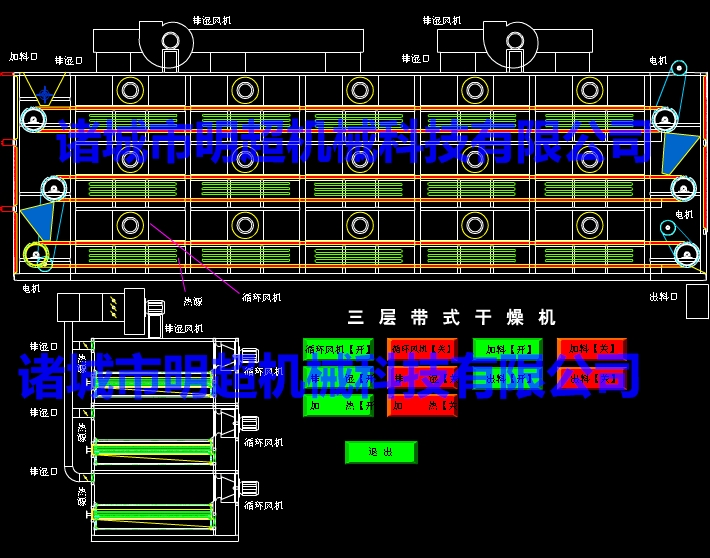
Task: Click the bottom circulation fan motor in side view
Action: click(248, 488)
